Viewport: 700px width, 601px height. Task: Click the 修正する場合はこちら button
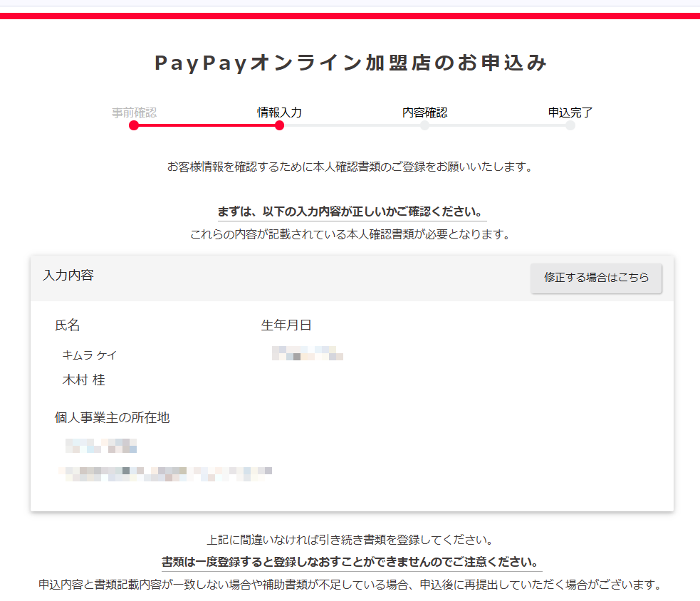[x=596, y=278]
